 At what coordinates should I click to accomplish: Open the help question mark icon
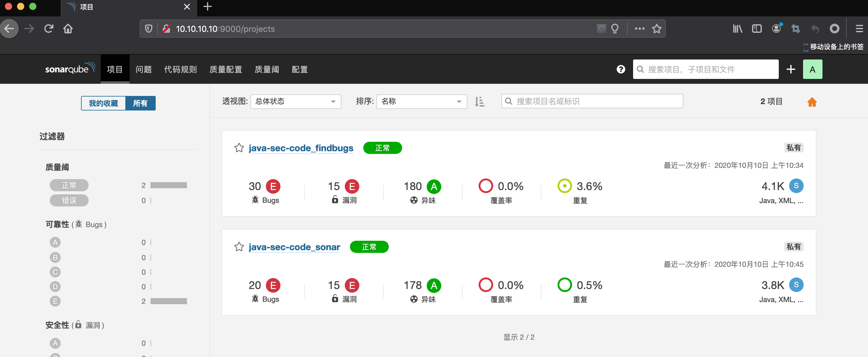621,69
